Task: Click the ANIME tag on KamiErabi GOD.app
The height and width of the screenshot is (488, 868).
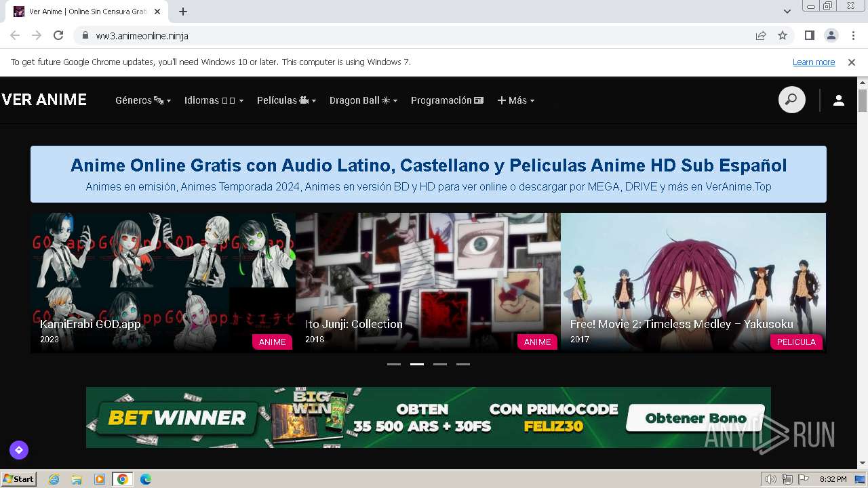Action: [273, 342]
